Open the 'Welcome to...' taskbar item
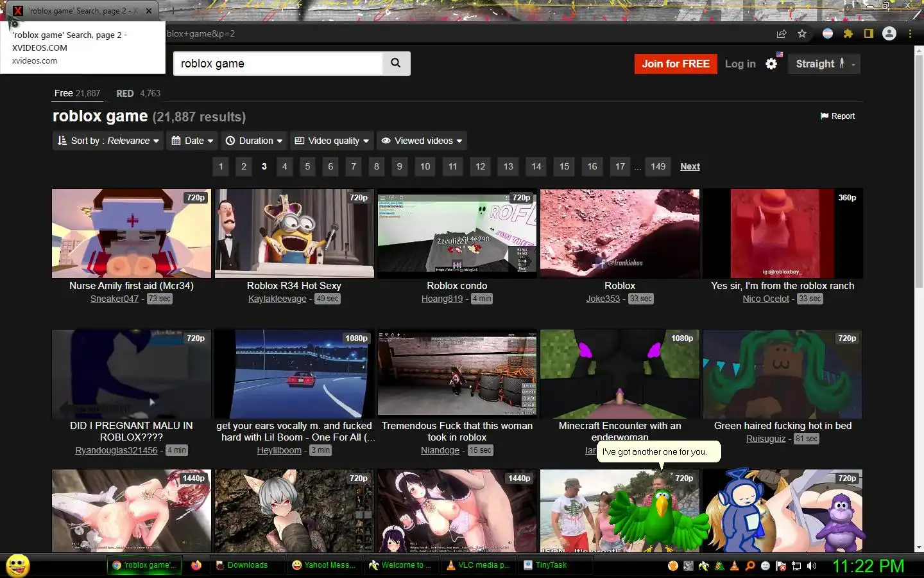This screenshot has height=578, width=924. [x=401, y=565]
